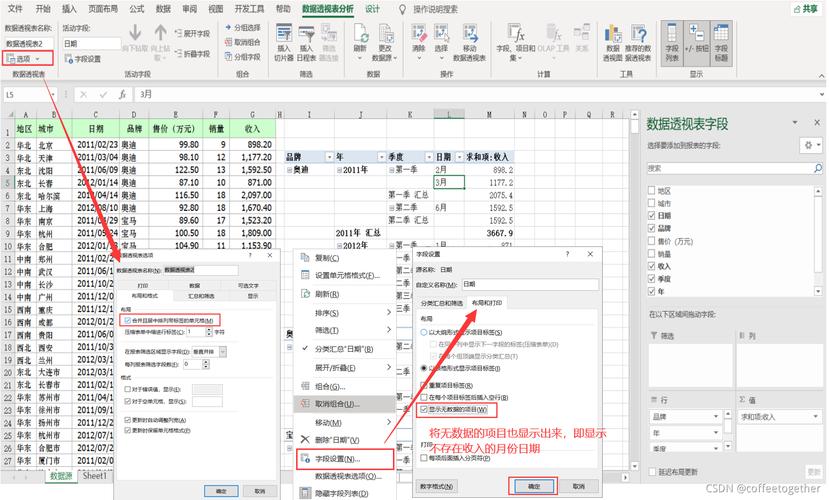The height and width of the screenshot is (500, 829).
Task: Toggle the 字段标题 (Field Headers) button
Action: tap(722, 43)
